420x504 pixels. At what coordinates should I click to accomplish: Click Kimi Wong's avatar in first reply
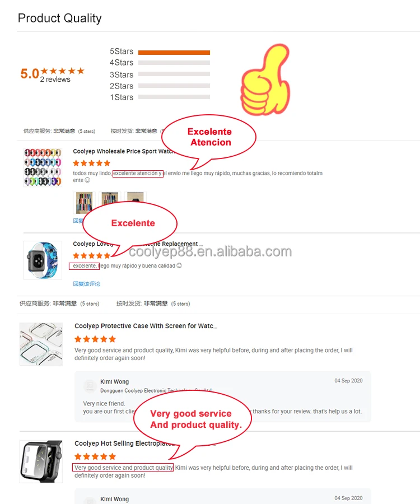coord(90,385)
